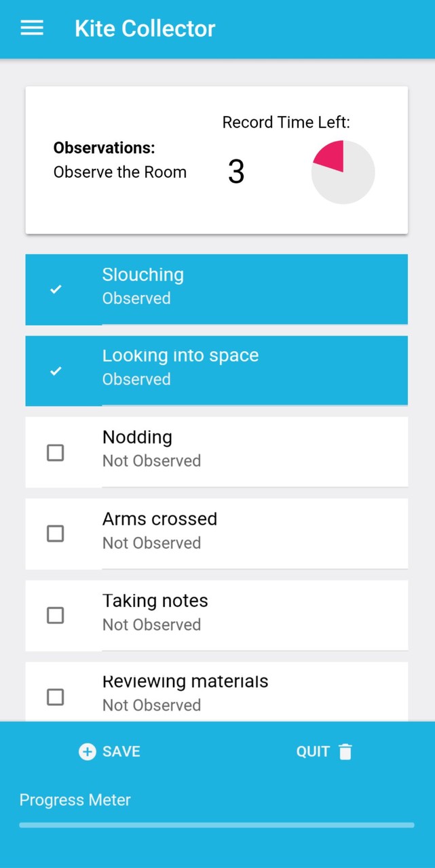
Task: Select the Nodding list item label
Action: (x=137, y=437)
